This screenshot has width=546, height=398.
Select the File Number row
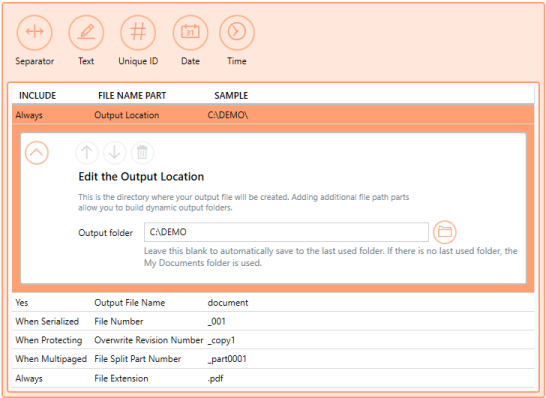tap(273, 321)
